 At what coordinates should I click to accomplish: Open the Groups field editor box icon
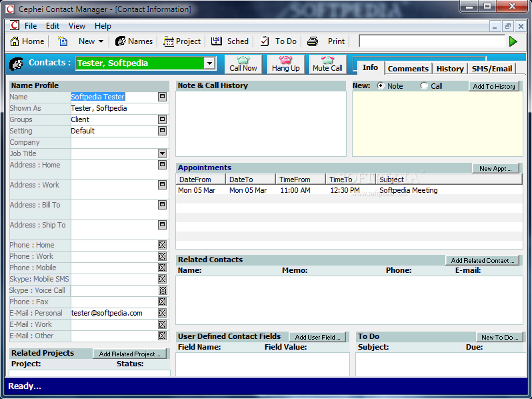pyautogui.click(x=163, y=119)
